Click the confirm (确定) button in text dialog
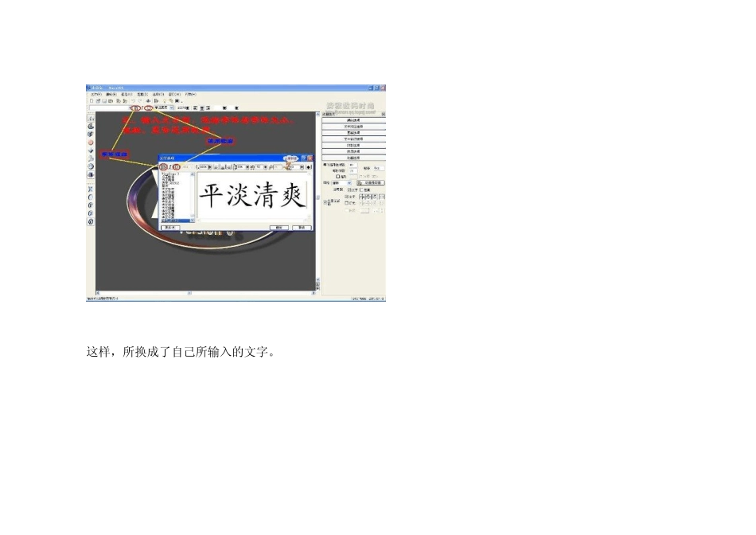 click(x=279, y=228)
